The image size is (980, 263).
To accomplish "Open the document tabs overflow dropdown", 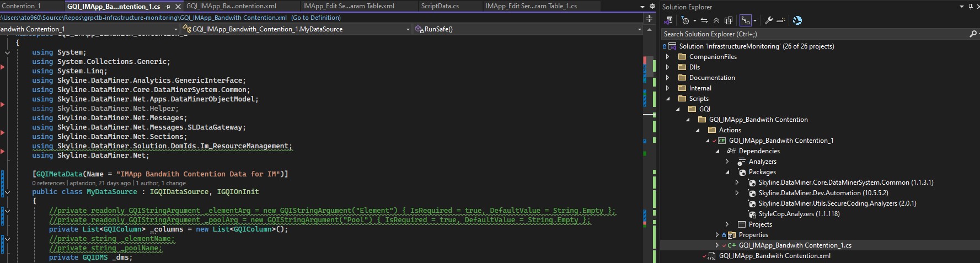I will tap(642, 7).
